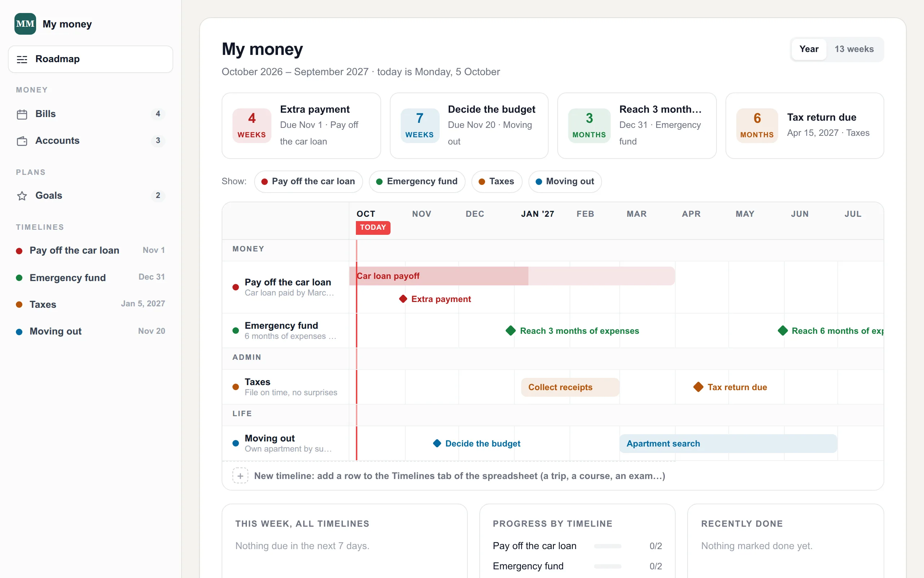
Task: Select Emergency fund in sidebar timelines
Action: (91, 277)
